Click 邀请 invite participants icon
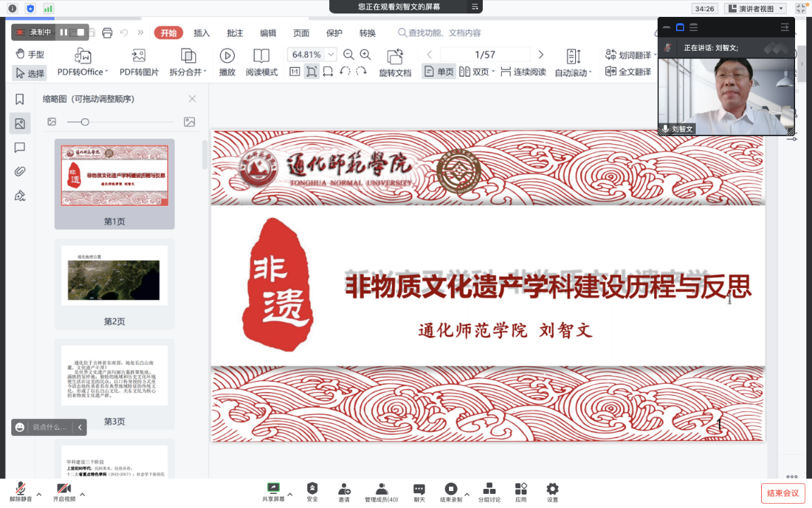The height and width of the screenshot is (508, 812). coord(344,492)
